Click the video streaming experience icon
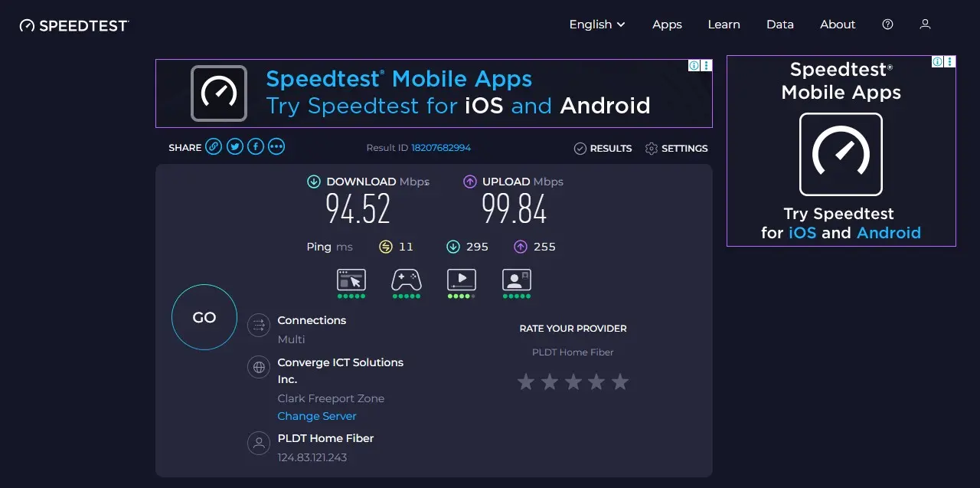 (462, 280)
